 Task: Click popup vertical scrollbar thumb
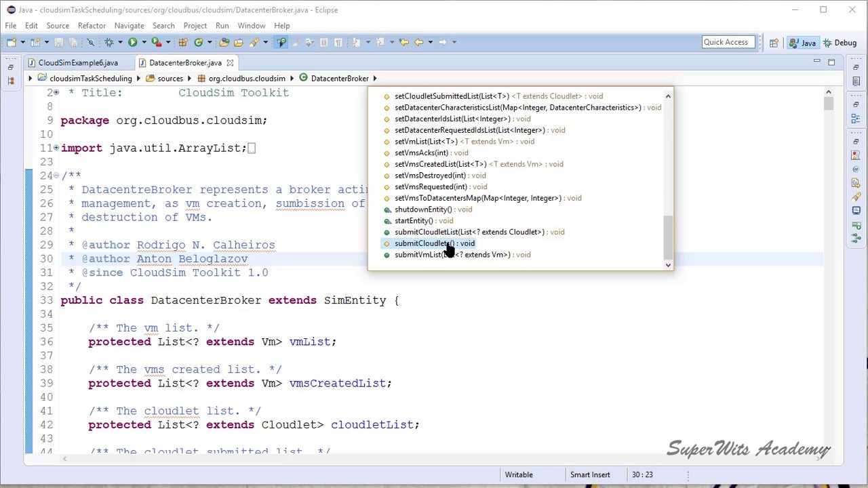pyautogui.click(x=668, y=237)
